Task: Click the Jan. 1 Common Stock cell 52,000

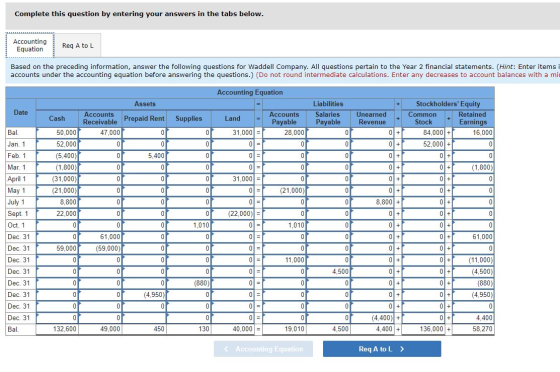Action: click(x=423, y=144)
